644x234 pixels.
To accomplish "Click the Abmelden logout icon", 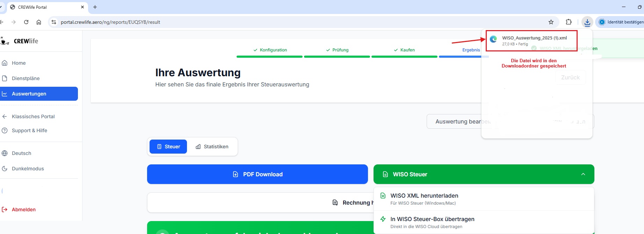I will (x=5, y=210).
